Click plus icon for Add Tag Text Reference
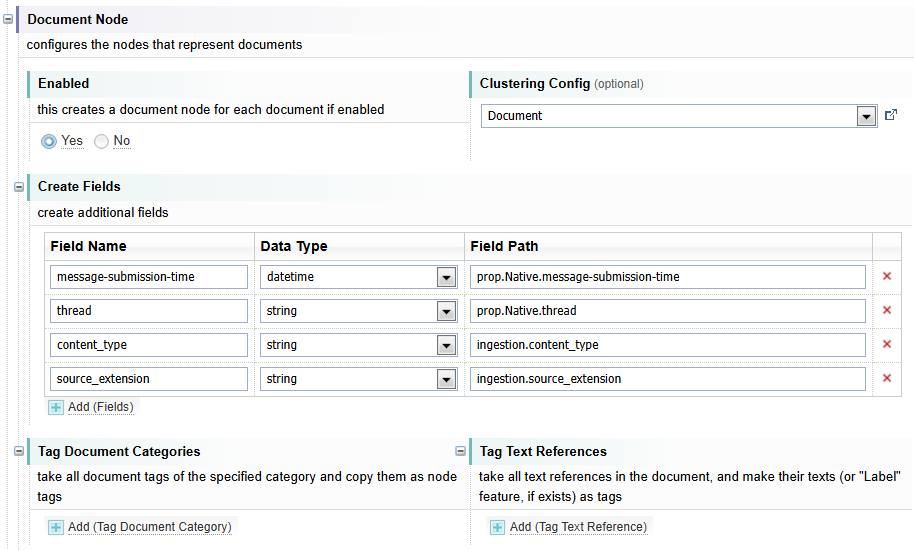The height and width of the screenshot is (550, 914). tap(497, 527)
